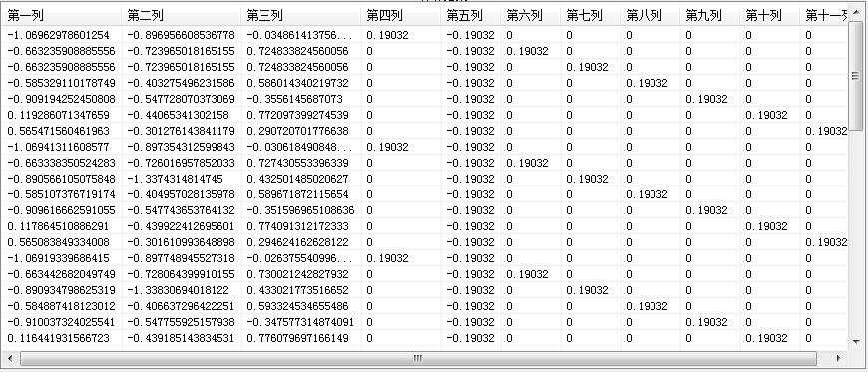Click the 第十列 column header
This screenshot has height=372, width=868.
click(x=770, y=16)
